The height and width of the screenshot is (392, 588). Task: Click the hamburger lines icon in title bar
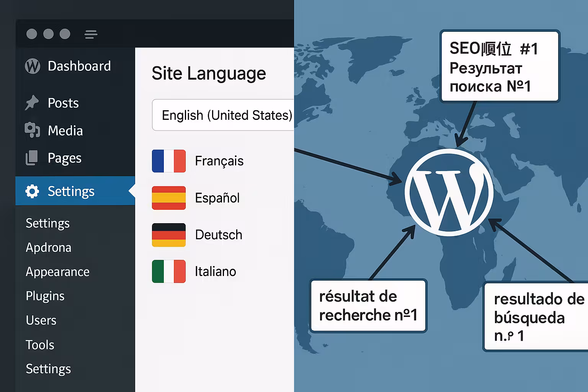pos(91,34)
